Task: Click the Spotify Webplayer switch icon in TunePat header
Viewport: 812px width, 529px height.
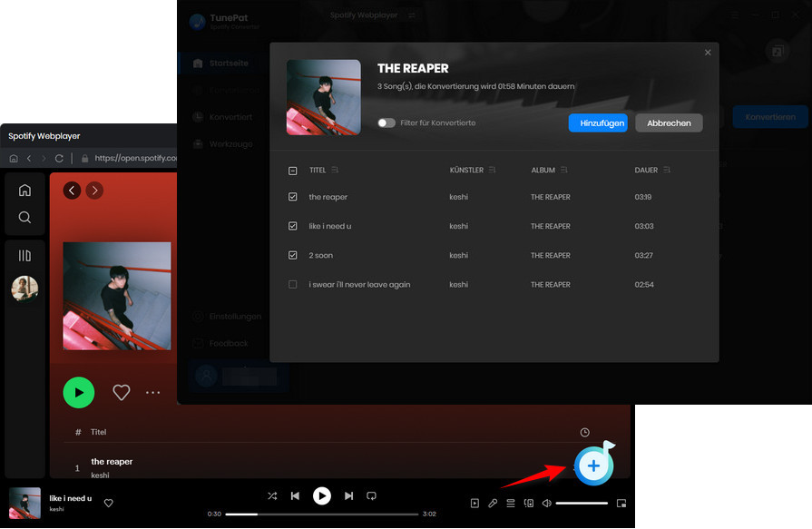Action: (x=412, y=15)
